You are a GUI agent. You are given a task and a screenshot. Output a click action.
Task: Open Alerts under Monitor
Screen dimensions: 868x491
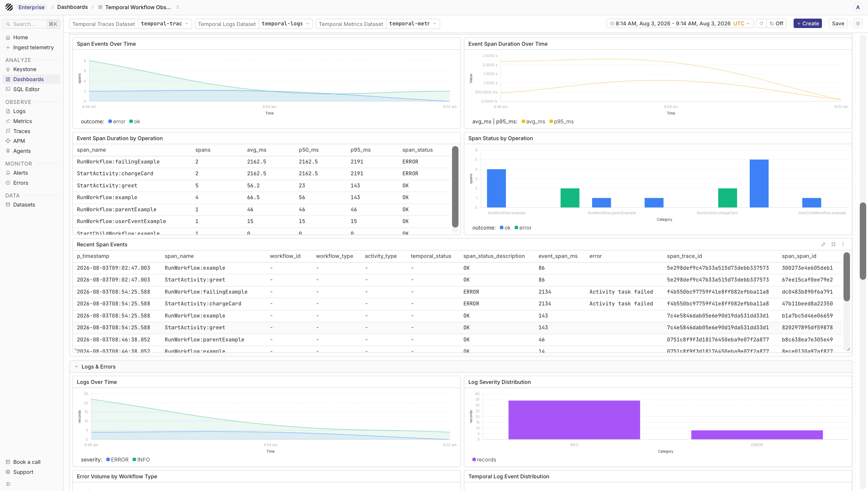click(x=20, y=173)
